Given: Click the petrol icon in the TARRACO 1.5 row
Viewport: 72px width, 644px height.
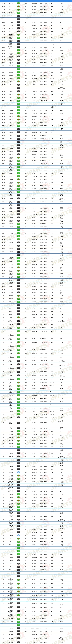Looking at the screenshot, I should click(19, 35).
